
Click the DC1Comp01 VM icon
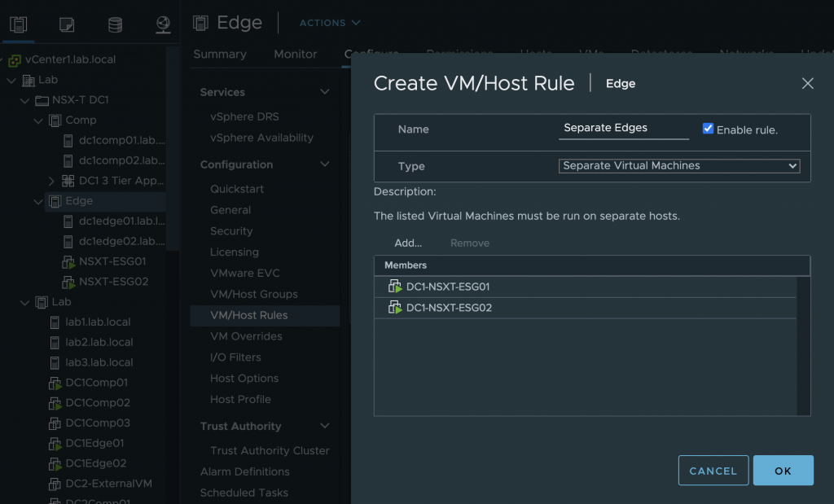pos(55,383)
